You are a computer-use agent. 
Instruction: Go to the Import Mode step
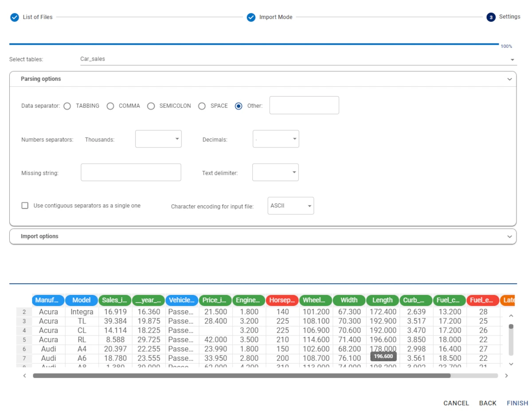point(276,17)
